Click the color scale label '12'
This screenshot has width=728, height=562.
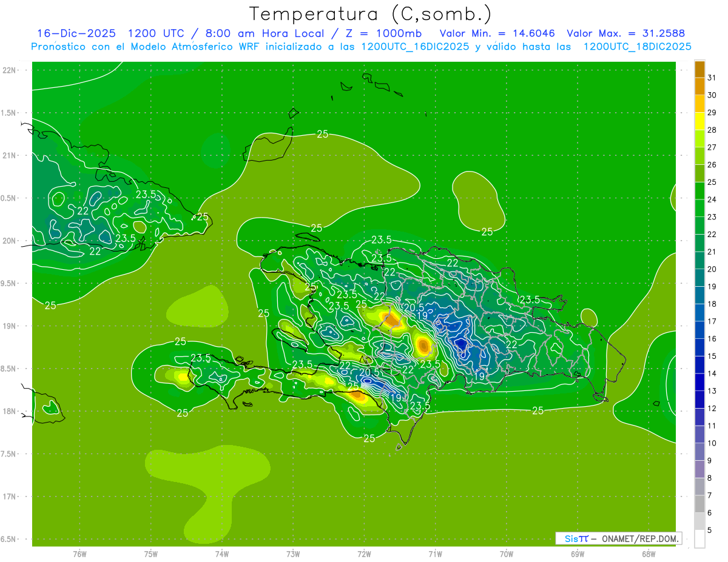[712, 409]
